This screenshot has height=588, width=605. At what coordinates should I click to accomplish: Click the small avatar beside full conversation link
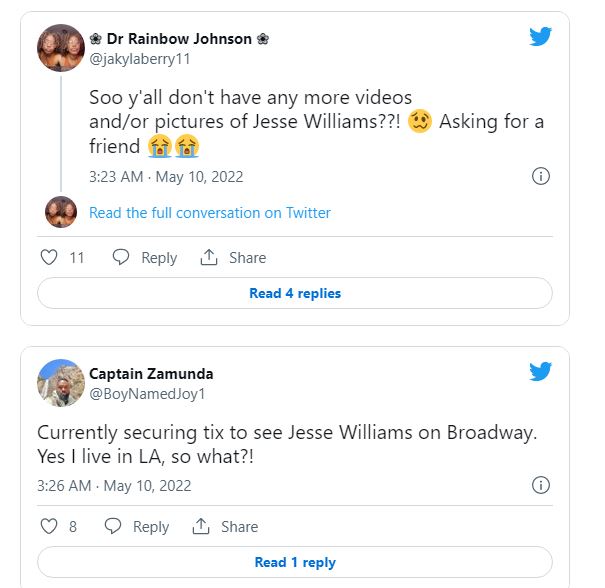(61, 212)
